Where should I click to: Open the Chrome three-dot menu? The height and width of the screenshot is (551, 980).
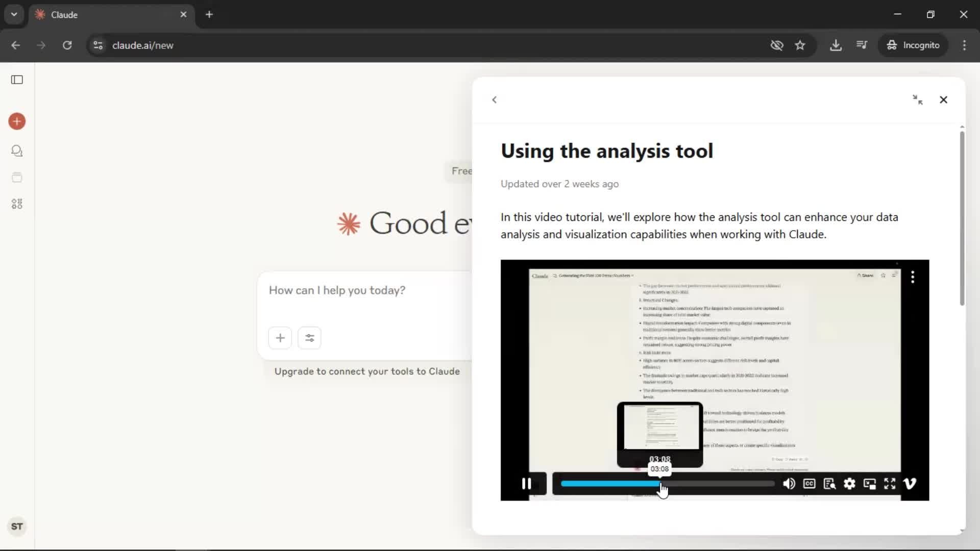tap(964, 45)
